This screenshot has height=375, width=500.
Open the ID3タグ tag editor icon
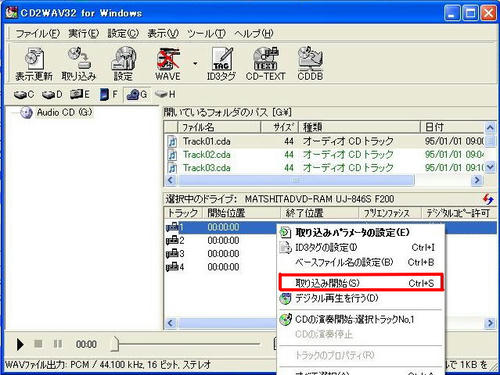coord(221,64)
